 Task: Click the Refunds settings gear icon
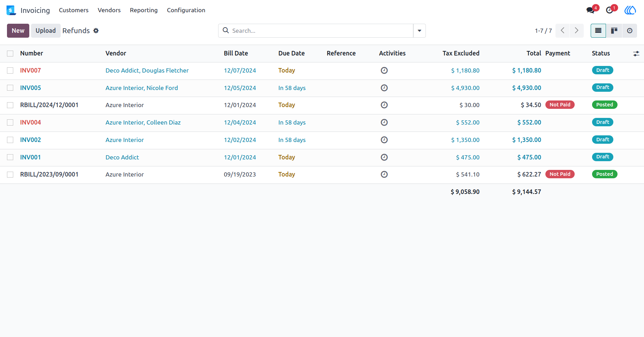click(x=96, y=31)
